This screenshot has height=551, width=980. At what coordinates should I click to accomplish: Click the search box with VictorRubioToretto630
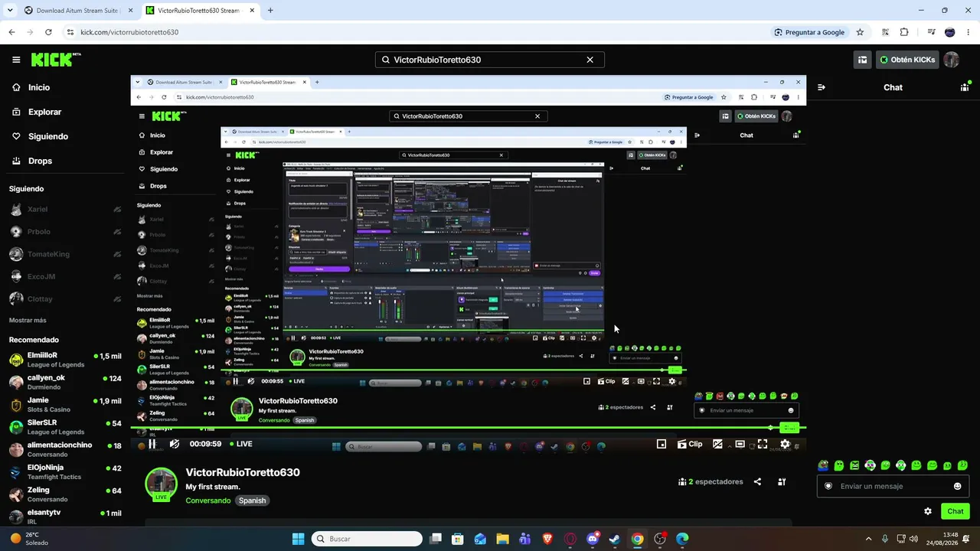click(489, 60)
